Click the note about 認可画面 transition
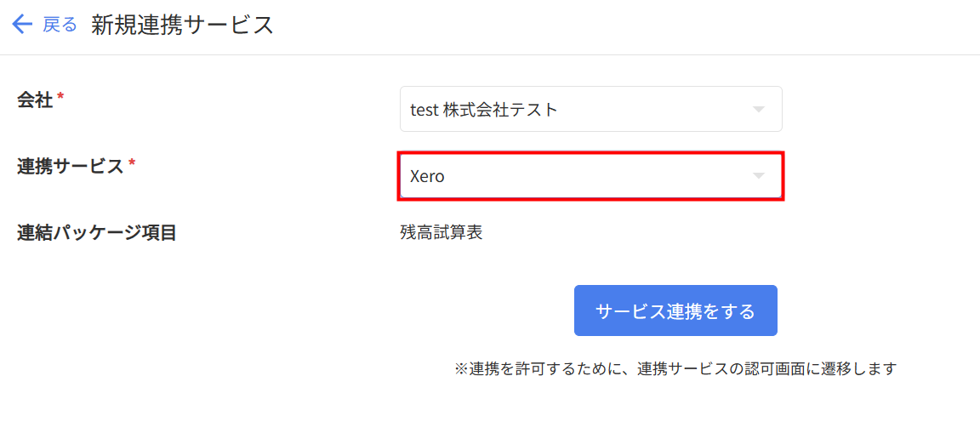This screenshot has width=980, height=433. (675, 368)
